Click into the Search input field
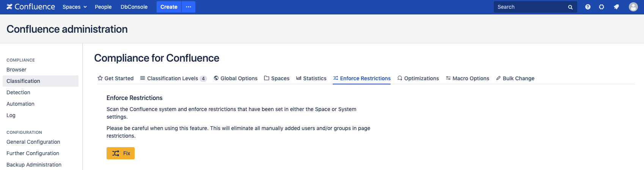644x170 pixels. tap(529, 7)
